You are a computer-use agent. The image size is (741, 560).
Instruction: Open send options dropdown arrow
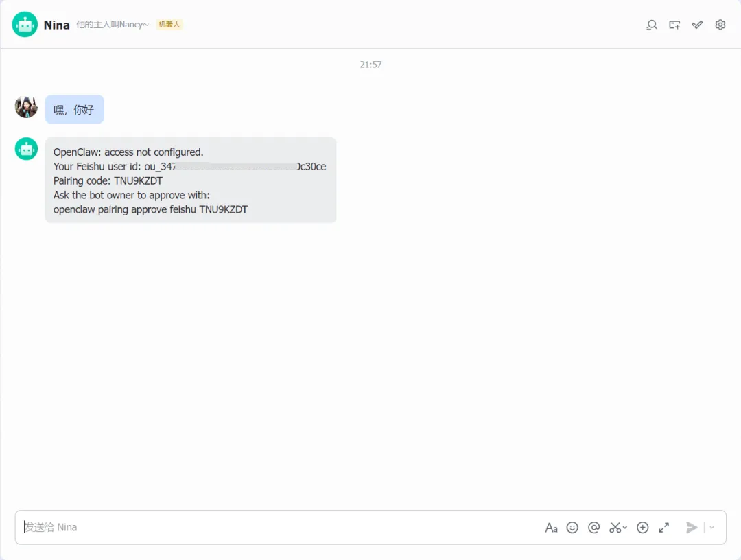click(711, 527)
